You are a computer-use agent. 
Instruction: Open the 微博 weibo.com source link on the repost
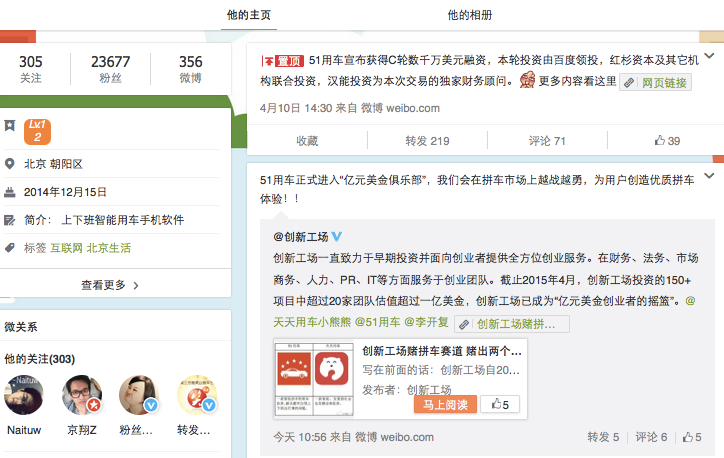(x=394, y=437)
